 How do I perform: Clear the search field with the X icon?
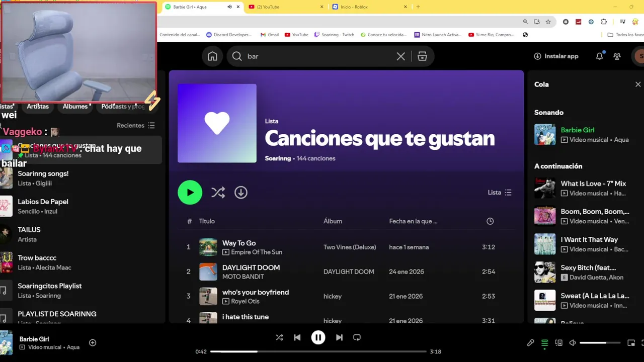point(400,56)
